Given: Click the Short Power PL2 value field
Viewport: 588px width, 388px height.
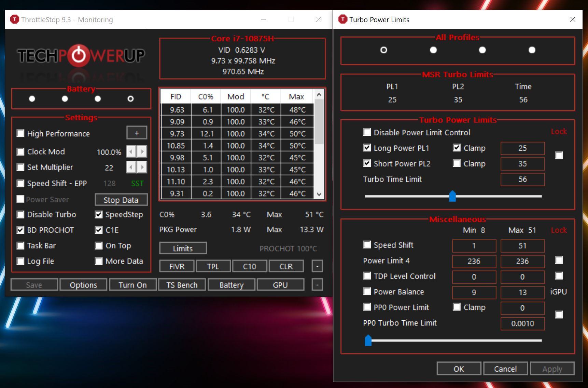Looking at the screenshot, I should [522, 164].
